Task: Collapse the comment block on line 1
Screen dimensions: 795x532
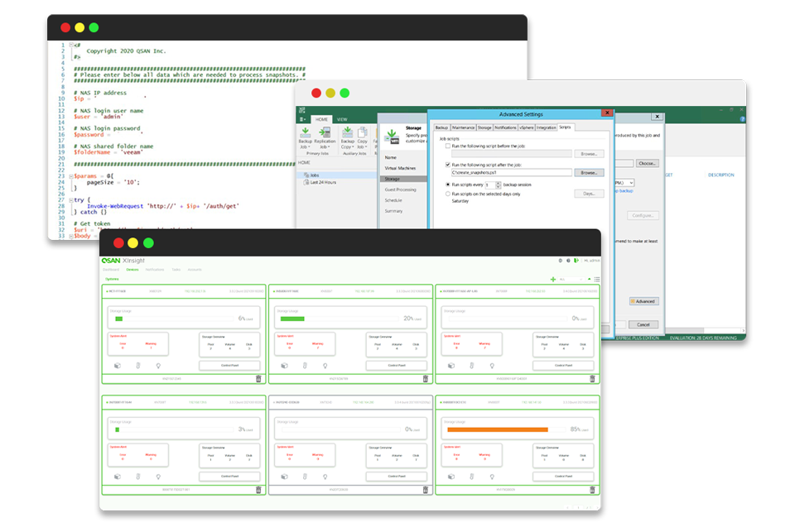Action: click(x=71, y=46)
